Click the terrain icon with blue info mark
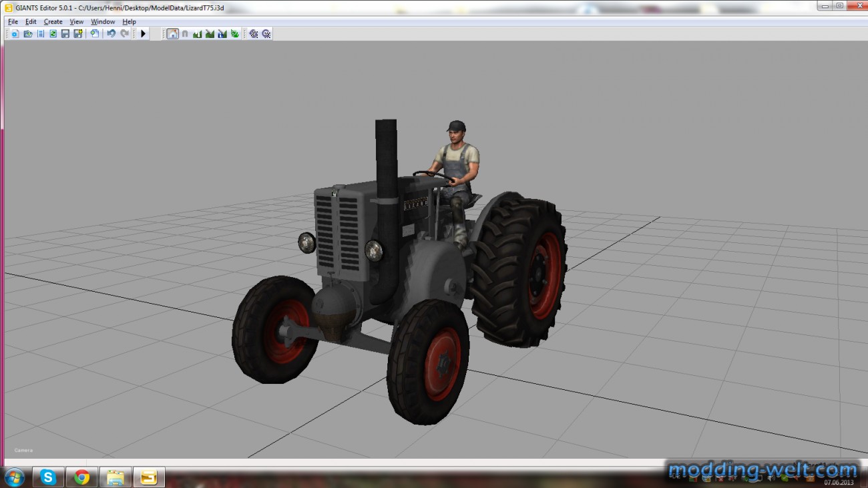Image resolution: width=868 pixels, height=488 pixels. [x=222, y=33]
